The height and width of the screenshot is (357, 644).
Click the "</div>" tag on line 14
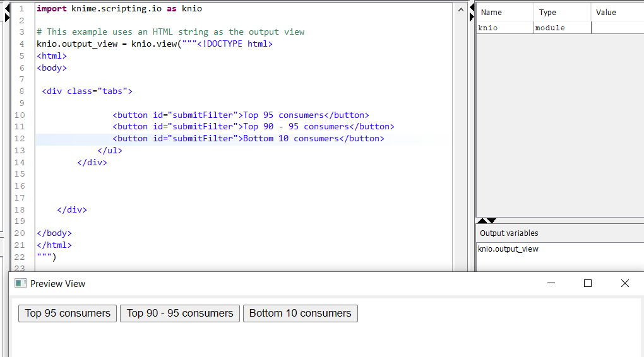click(92, 162)
